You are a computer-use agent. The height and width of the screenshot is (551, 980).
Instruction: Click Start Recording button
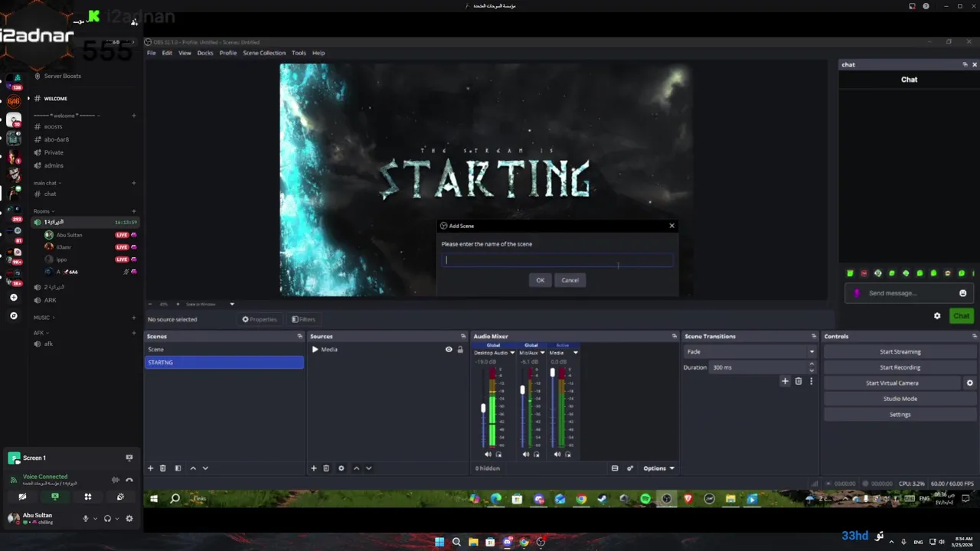tap(900, 367)
